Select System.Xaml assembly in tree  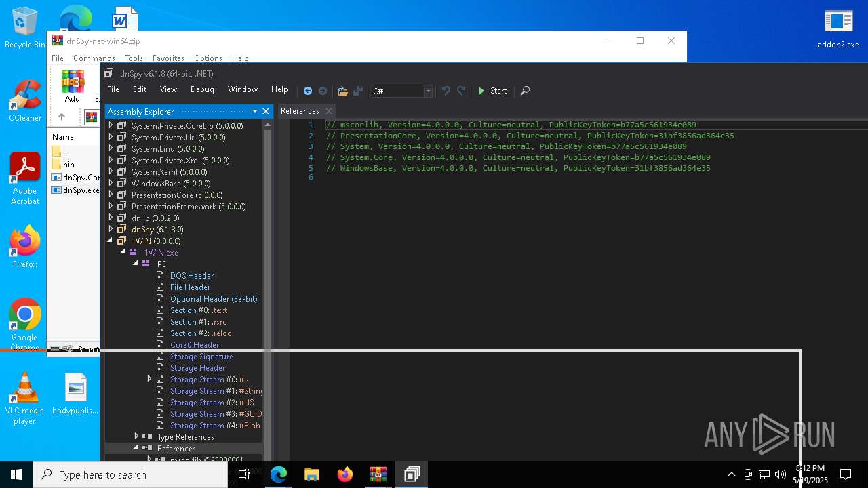coord(170,171)
